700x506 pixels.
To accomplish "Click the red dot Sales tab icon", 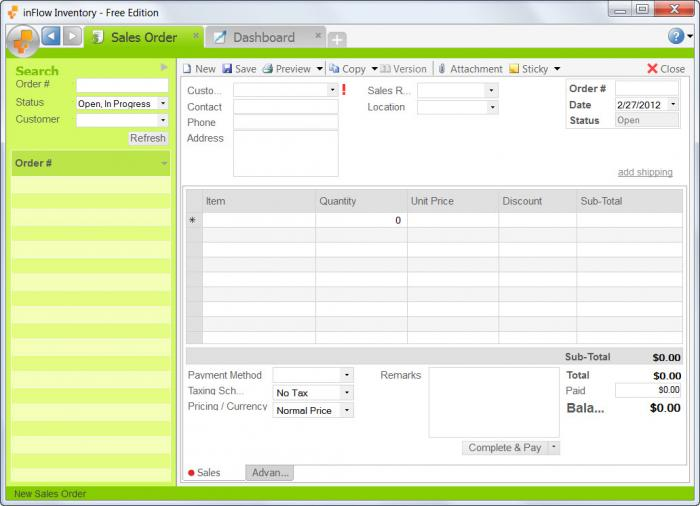I will (191, 473).
